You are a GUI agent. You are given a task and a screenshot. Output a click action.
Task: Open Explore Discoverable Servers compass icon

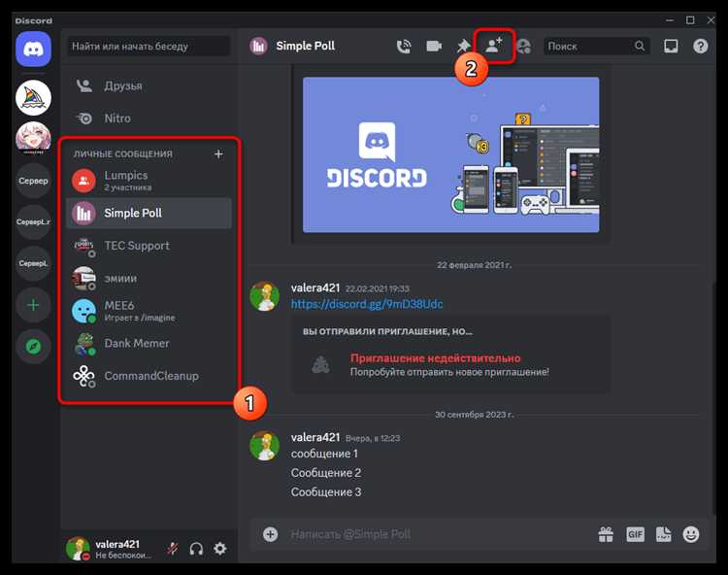[x=33, y=347]
